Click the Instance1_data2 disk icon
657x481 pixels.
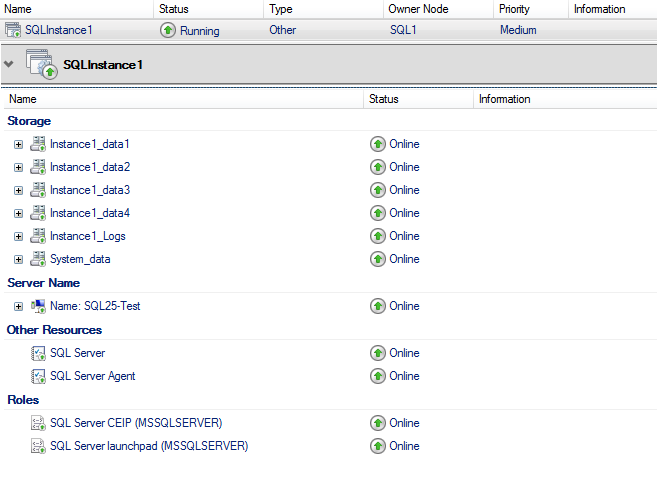click(38, 167)
